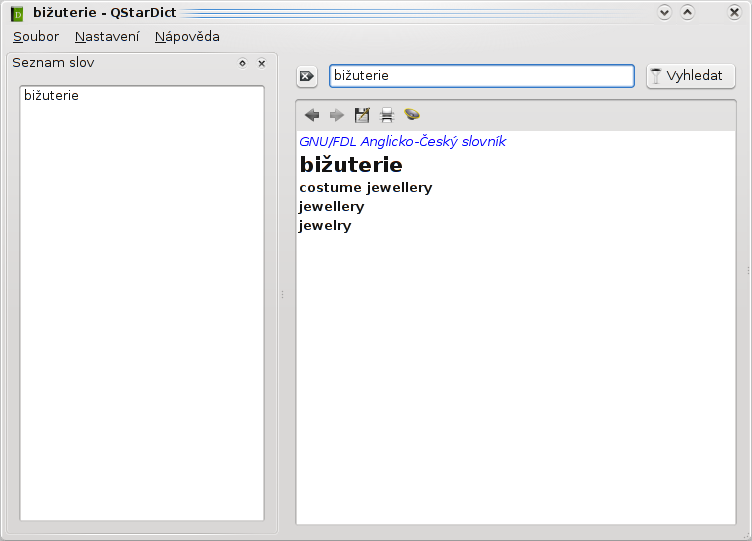Save the translation to a file

click(x=362, y=115)
